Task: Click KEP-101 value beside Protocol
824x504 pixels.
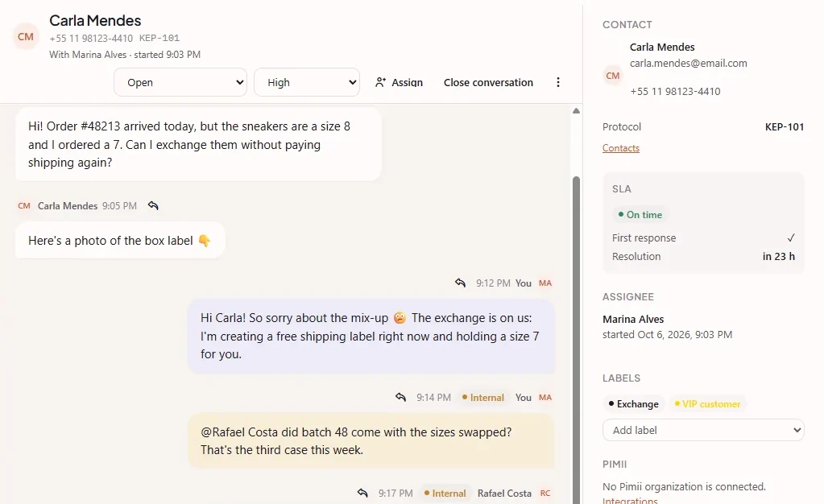Action: coord(784,126)
